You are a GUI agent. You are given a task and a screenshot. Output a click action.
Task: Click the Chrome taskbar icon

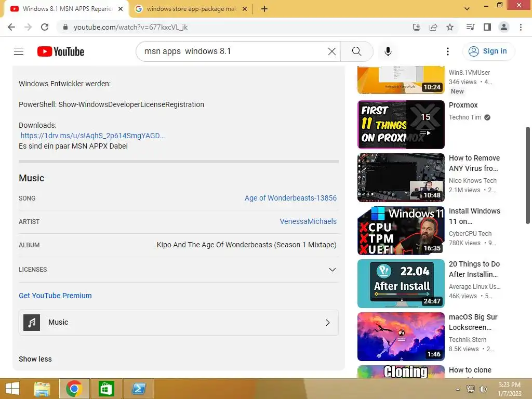pos(74,389)
